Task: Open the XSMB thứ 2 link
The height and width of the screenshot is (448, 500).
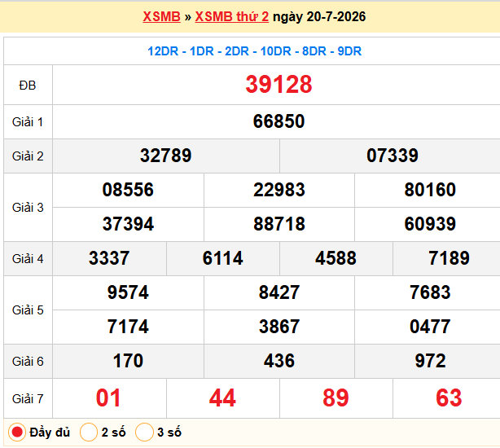Action: coord(232,16)
